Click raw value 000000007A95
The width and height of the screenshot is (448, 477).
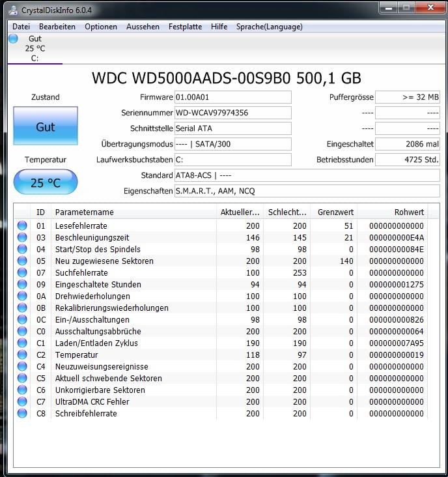pos(397,343)
